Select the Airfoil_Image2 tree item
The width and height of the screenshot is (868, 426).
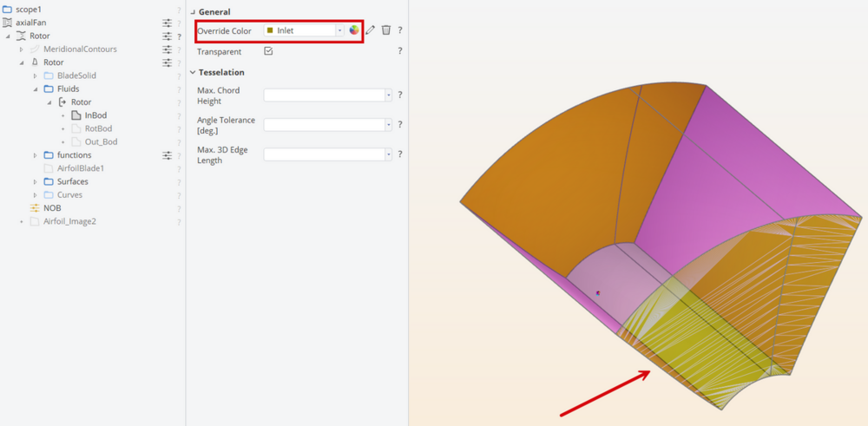pyautogui.click(x=70, y=222)
